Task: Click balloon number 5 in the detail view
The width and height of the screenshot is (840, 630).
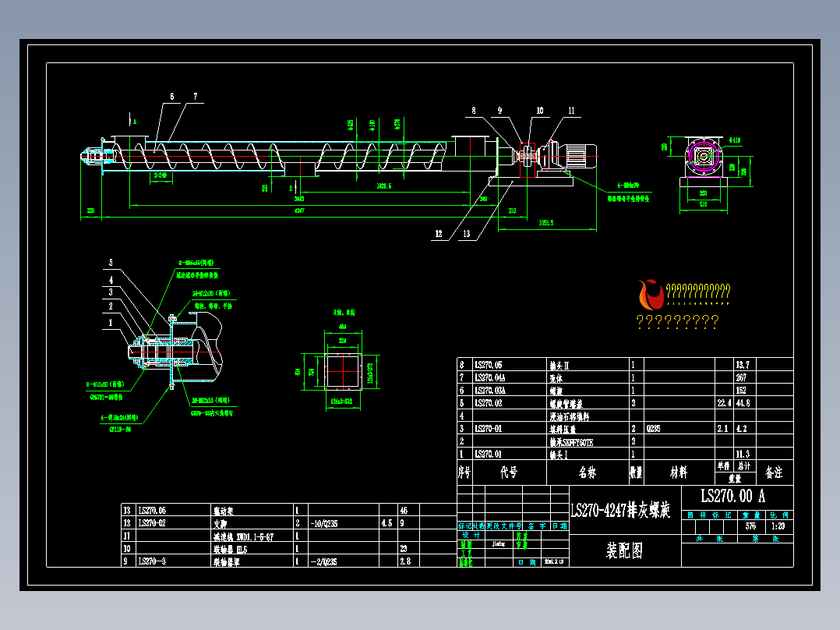Action: tap(111, 263)
